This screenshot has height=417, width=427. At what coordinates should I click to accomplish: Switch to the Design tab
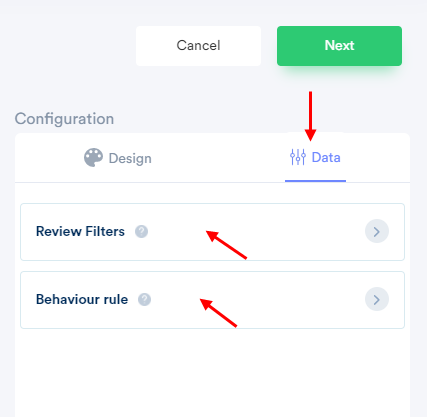click(118, 158)
